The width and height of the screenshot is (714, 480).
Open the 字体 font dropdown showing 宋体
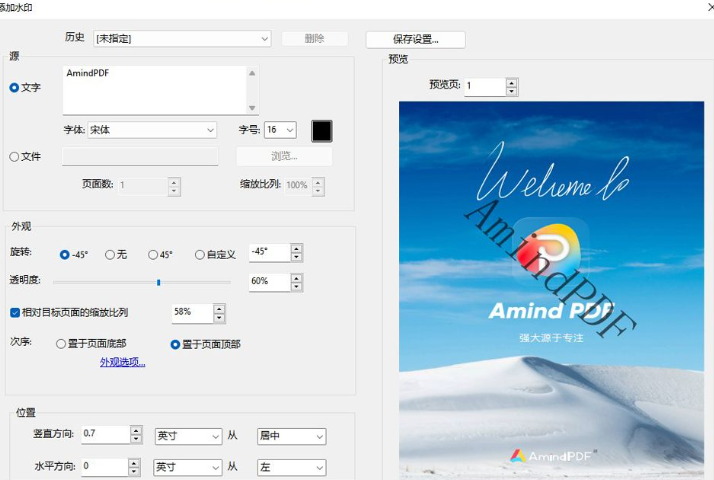(152, 130)
